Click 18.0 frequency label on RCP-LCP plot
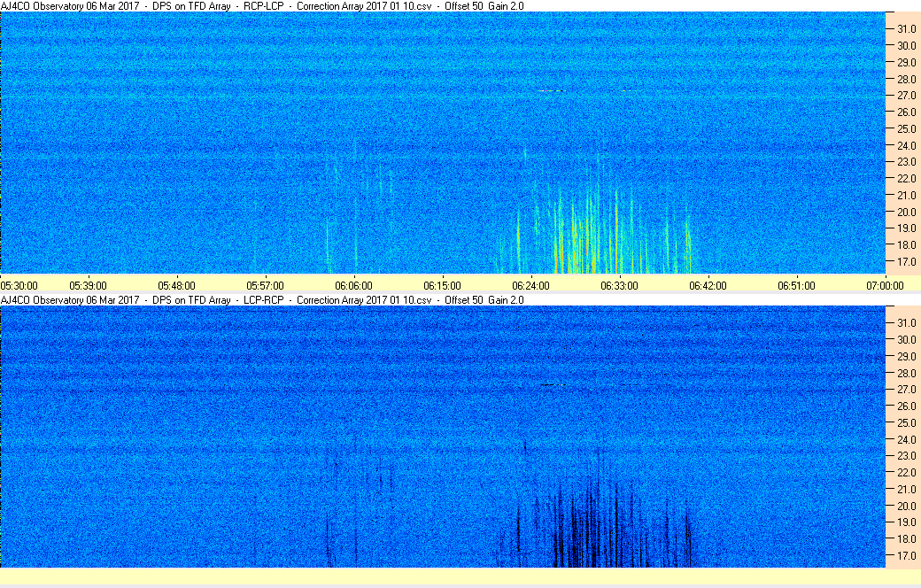The height and width of the screenshot is (588, 921). pyautogui.click(x=906, y=245)
